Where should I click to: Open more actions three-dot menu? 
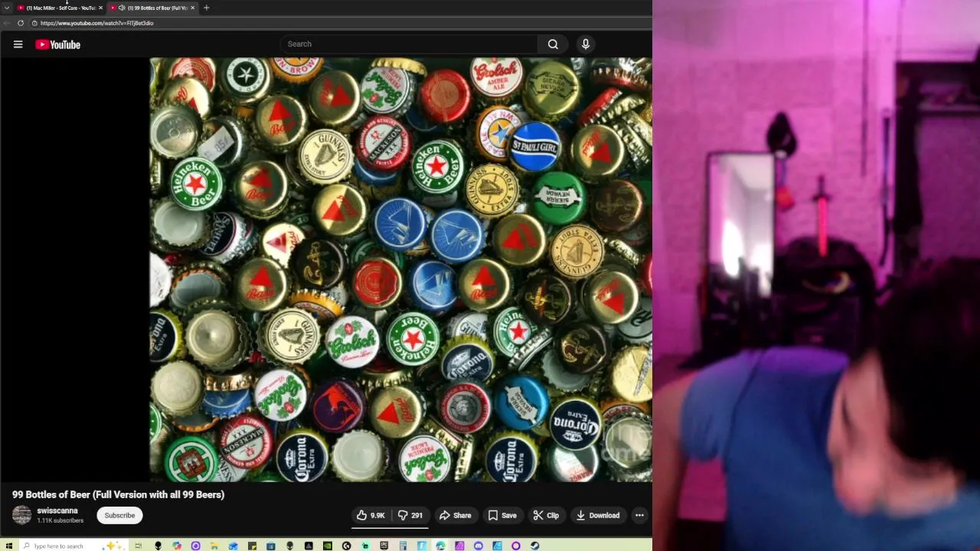click(x=639, y=515)
